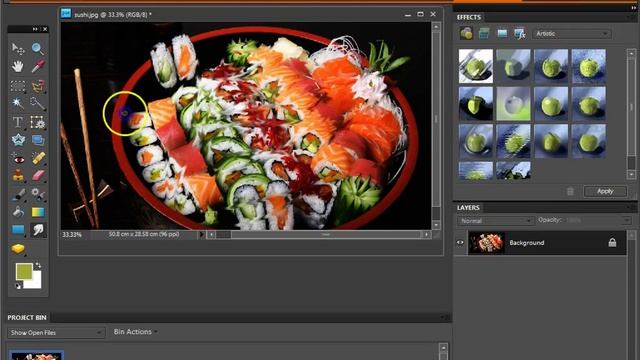Select the pink Eraser tool
Image resolution: width=640 pixels, height=360 pixels.
[38, 176]
